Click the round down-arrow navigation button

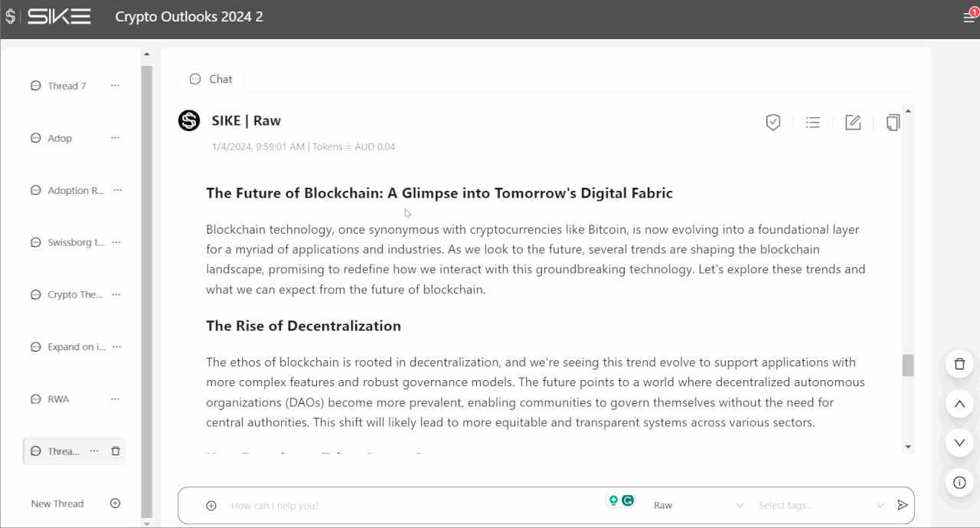pyautogui.click(x=959, y=443)
